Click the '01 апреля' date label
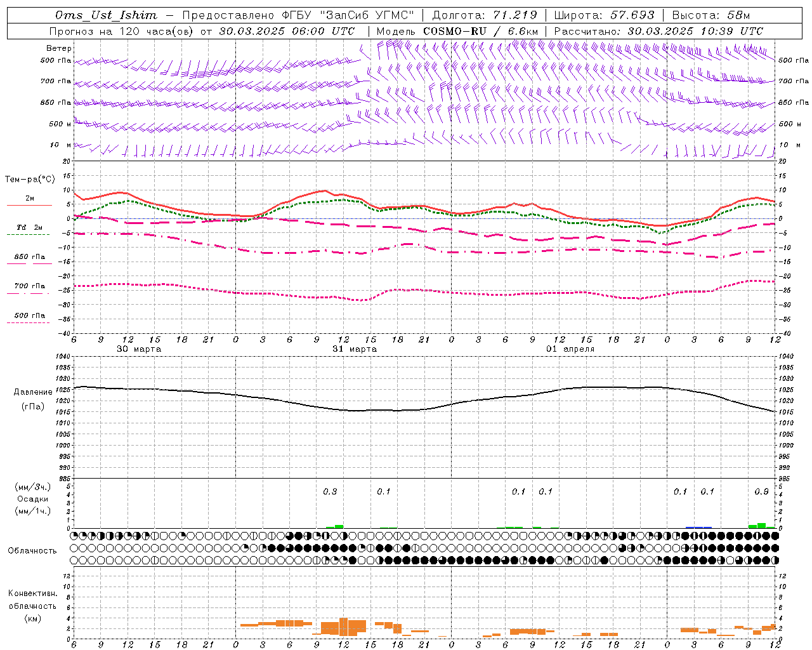Viewport: 812px width, 650px height. [570, 349]
